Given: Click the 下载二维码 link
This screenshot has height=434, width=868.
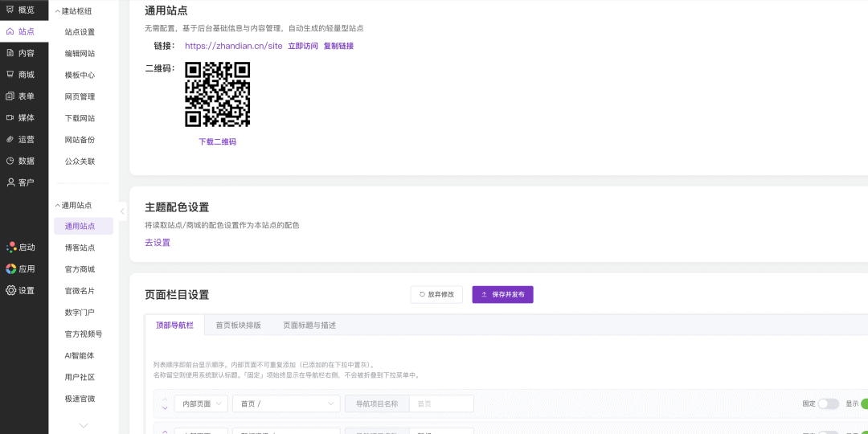Looking at the screenshot, I should [x=217, y=141].
